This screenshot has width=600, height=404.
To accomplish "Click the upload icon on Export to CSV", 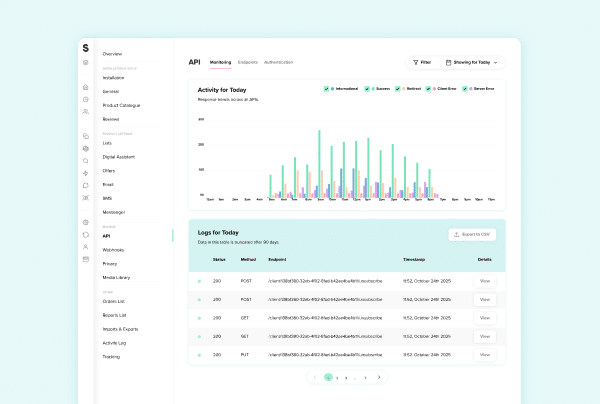I will (x=457, y=234).
